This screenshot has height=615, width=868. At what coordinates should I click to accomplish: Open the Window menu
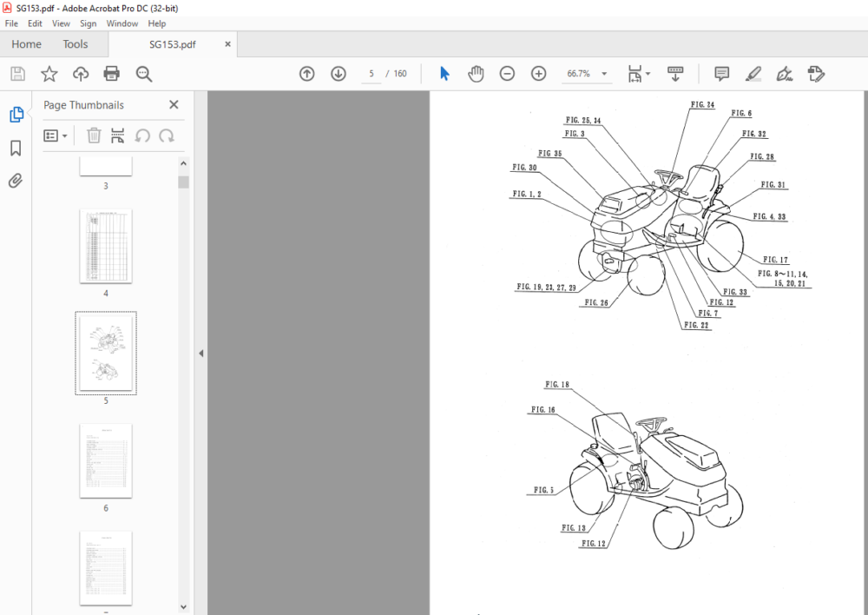122,23
